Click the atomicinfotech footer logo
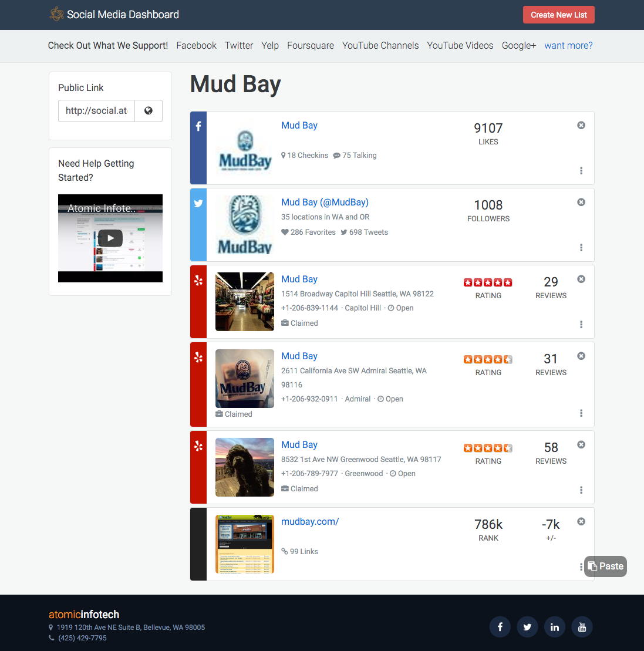 (84, 615)
